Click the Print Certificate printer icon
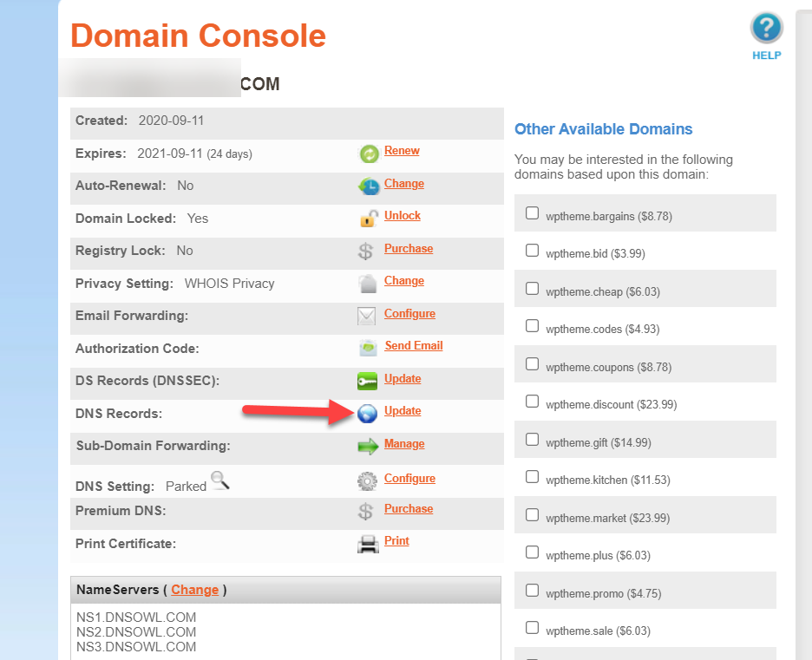This screenshot has width=812, height=660. click(368, 544)
